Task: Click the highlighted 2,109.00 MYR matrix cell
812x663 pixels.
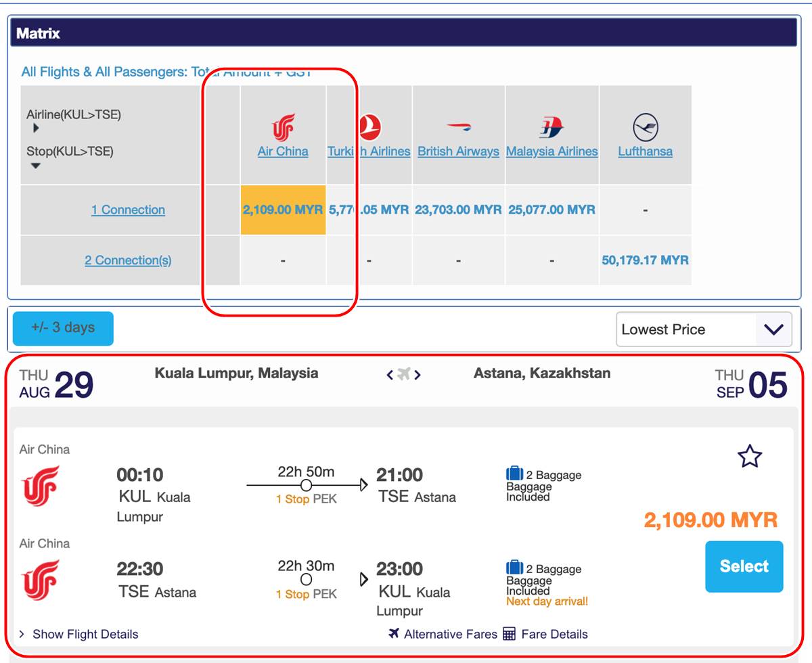Action: pyautogui.click(x=283, y=210)
